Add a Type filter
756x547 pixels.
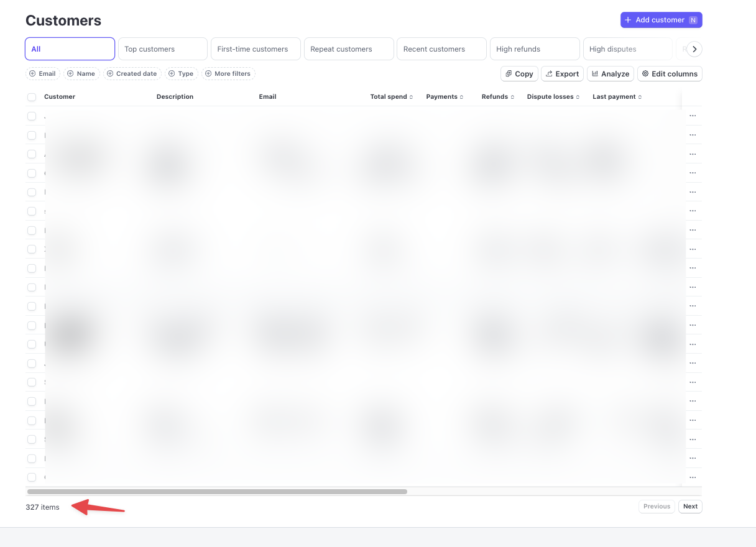(181, 73)
